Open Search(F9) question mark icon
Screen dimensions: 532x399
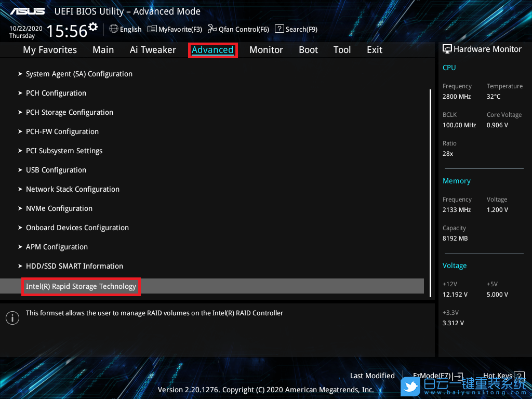279,29
